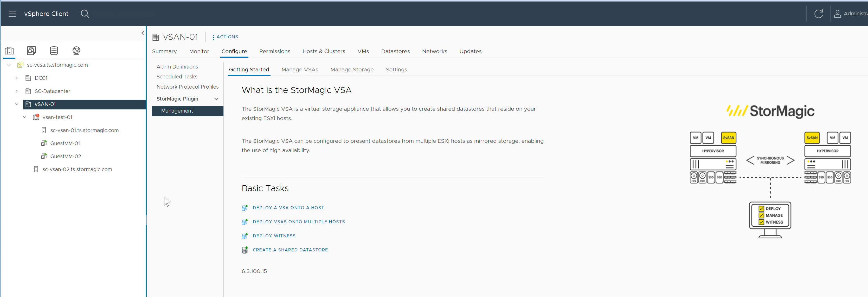Image resolution: width=868 pixels, height=297 pixels.
Task: Open the Updates tab
Action: (x=470, y=51)
